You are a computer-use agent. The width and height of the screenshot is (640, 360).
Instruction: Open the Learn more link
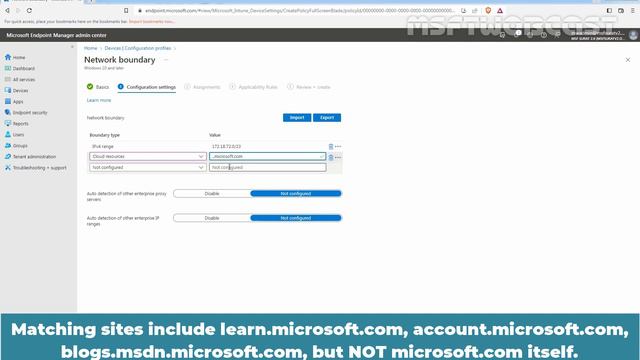(99, 100)
